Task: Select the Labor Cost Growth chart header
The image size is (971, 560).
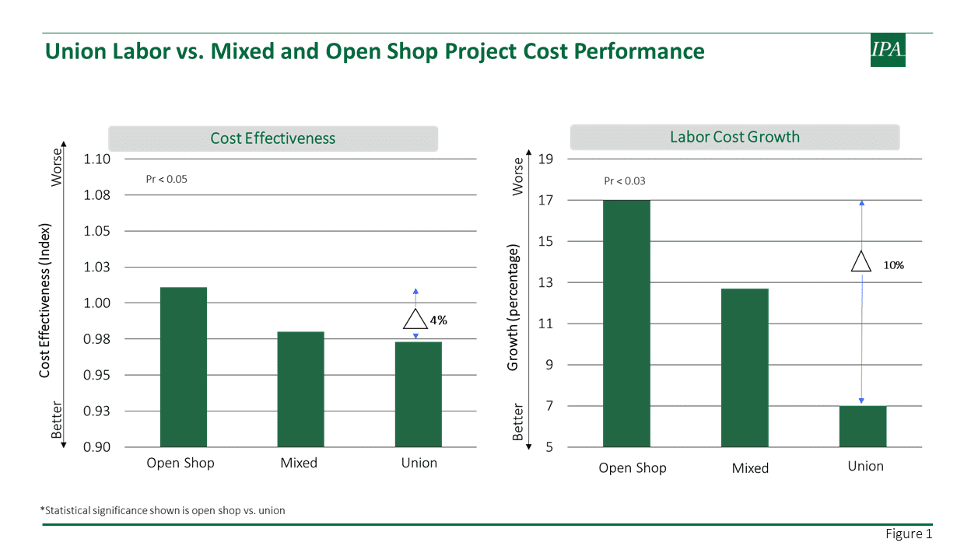Action: (734, 138)
